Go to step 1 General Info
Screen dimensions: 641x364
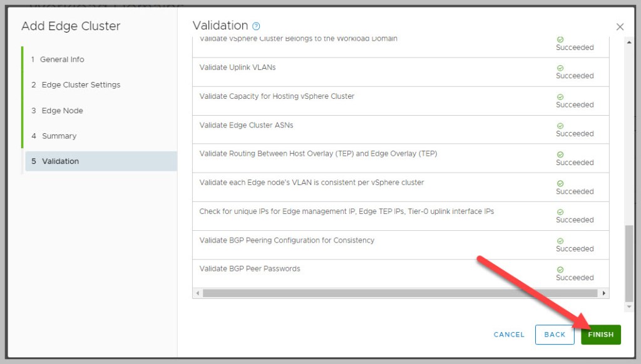point(62,59)
